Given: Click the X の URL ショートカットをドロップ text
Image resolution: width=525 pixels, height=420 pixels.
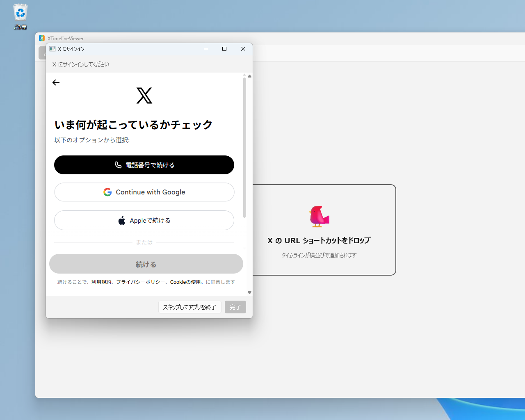Looking at the screenshot, I should coord(319,241).
